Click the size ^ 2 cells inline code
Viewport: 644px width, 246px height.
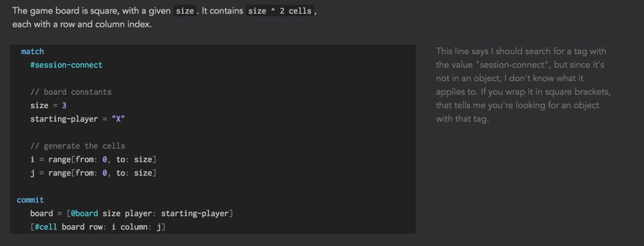(x=280, y=11)
